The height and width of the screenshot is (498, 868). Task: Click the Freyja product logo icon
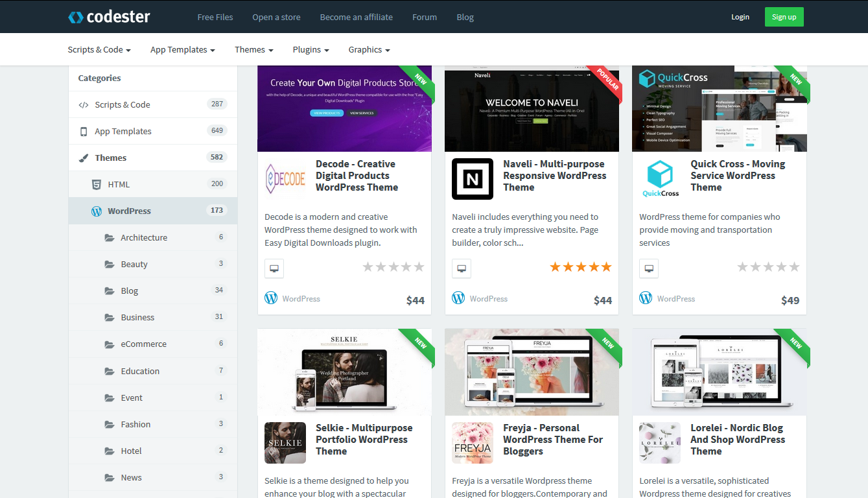(x=473, y=443)
